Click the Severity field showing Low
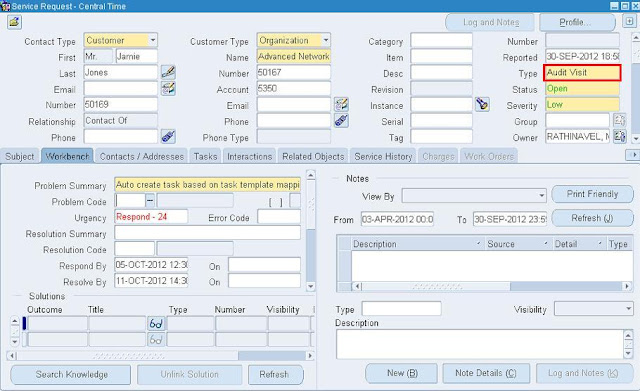The image size is (640, 391). (582, 104)
